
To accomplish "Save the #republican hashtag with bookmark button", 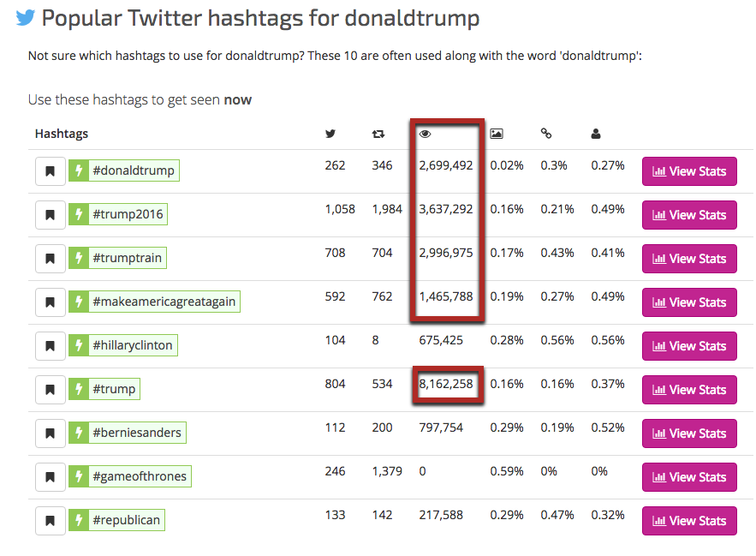I will click(51, 520).
